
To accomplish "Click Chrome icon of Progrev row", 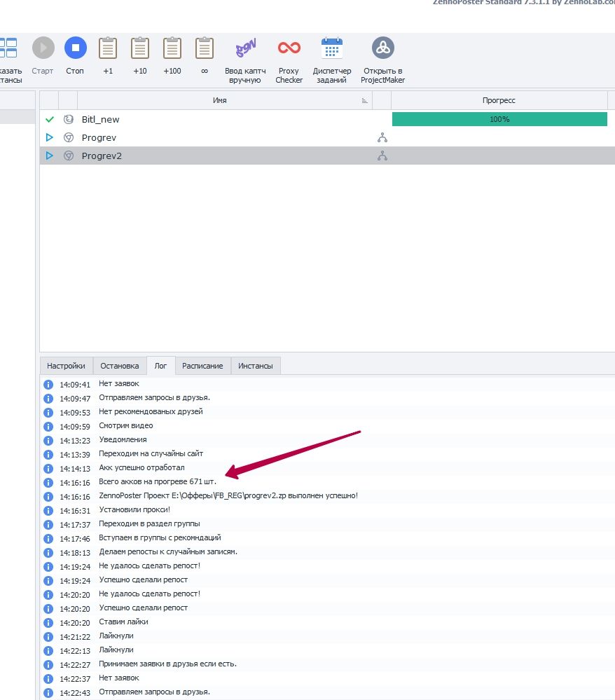I will (x=68, y=137).
